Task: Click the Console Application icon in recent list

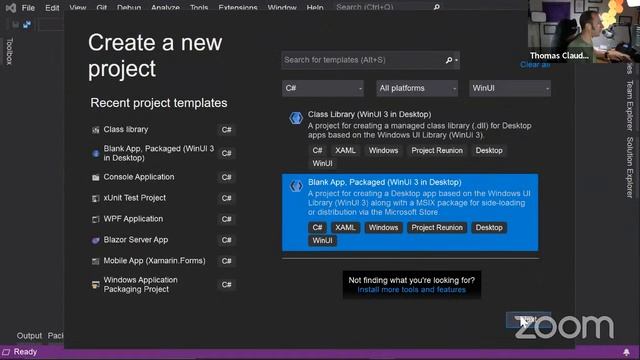Action: 96,177
